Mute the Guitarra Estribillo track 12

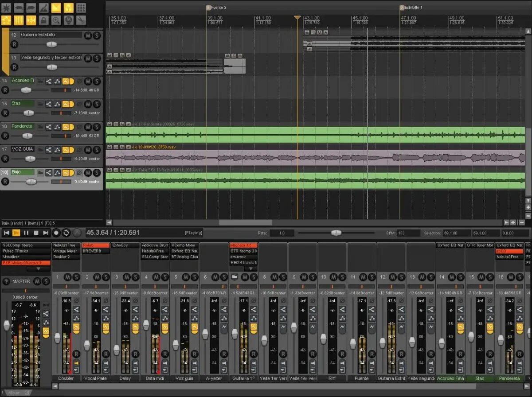point(88,35)
